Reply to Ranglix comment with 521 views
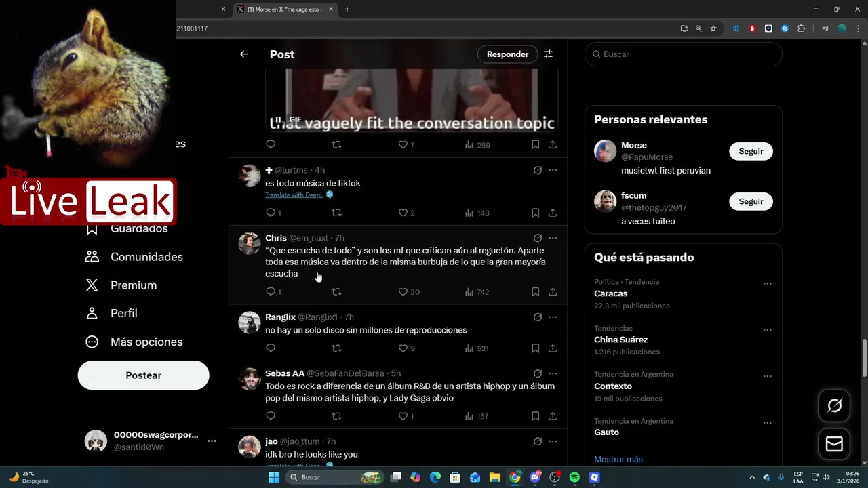Screen dimensions: 868x488 (271, 348)
